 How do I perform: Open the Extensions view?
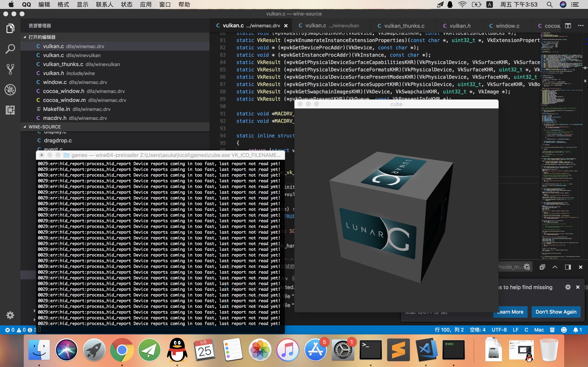point(10,110)
